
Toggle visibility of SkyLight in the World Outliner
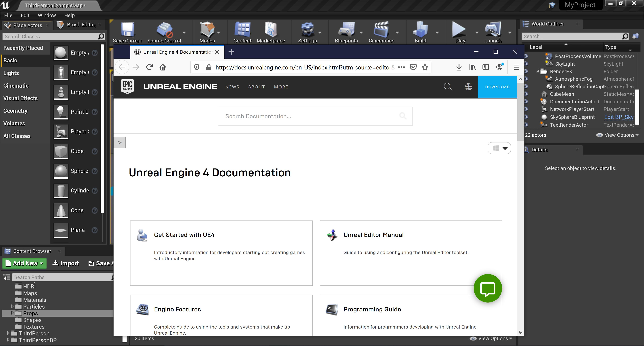(x=526, y=64)
